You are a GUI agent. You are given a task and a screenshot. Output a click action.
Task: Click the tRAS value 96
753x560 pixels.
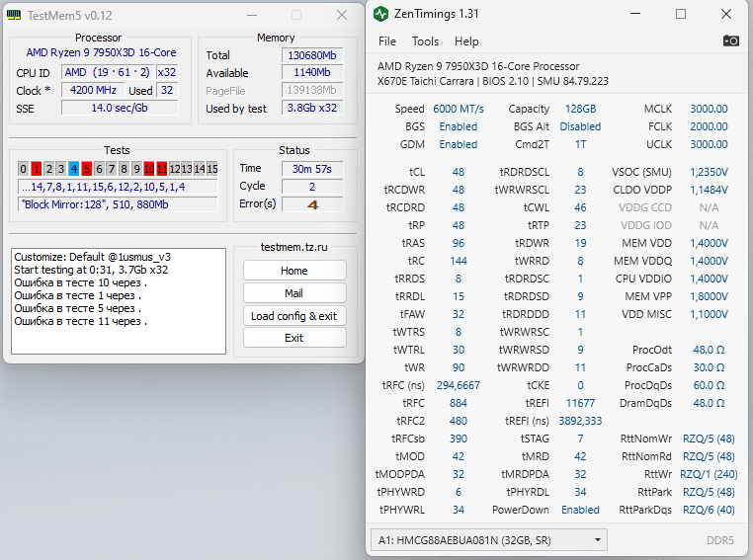[459, 243]
